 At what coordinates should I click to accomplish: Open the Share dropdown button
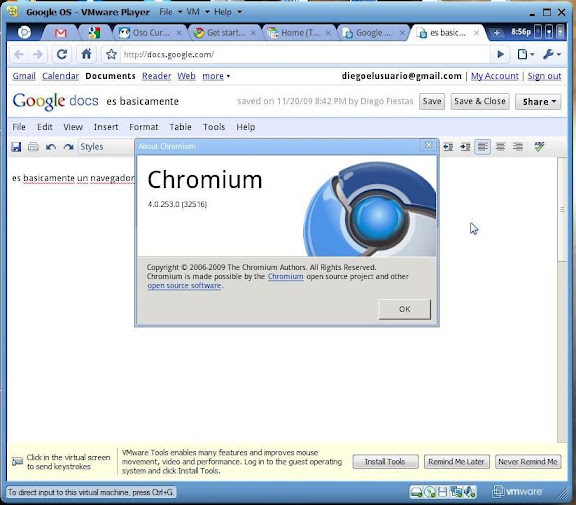click(x=538, y=102)
